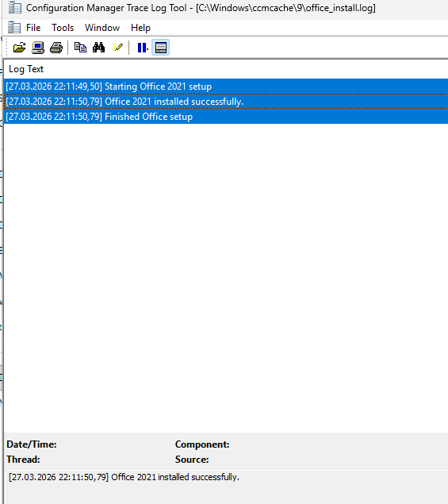Copy selected lines with the copy icon
This screenshot has width=448, height=504.
(80, 48)
